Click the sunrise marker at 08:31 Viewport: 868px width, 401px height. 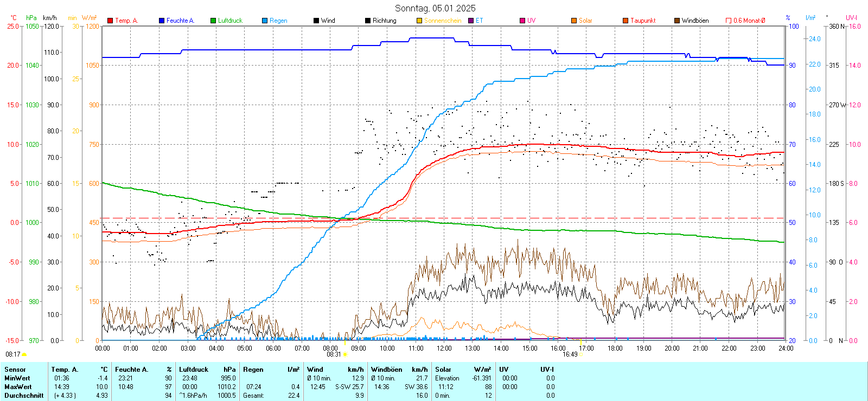coord(345,354)
